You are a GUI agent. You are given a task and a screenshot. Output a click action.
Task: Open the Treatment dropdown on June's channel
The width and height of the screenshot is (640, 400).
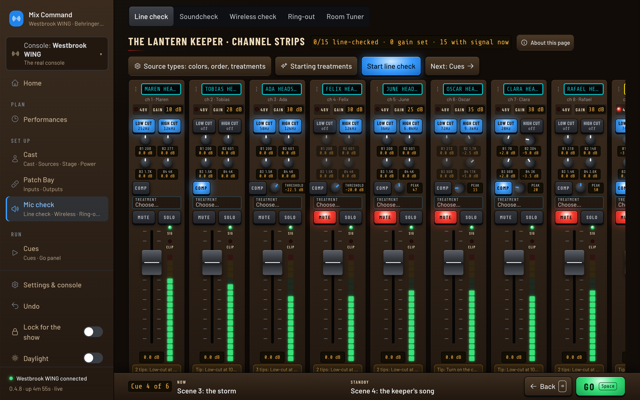398,202
